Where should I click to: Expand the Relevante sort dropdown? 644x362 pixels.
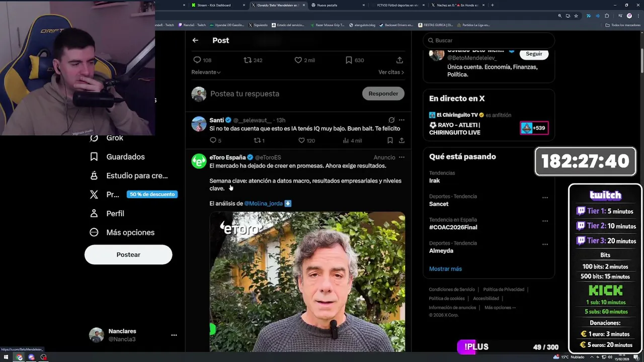pos(206,72)
